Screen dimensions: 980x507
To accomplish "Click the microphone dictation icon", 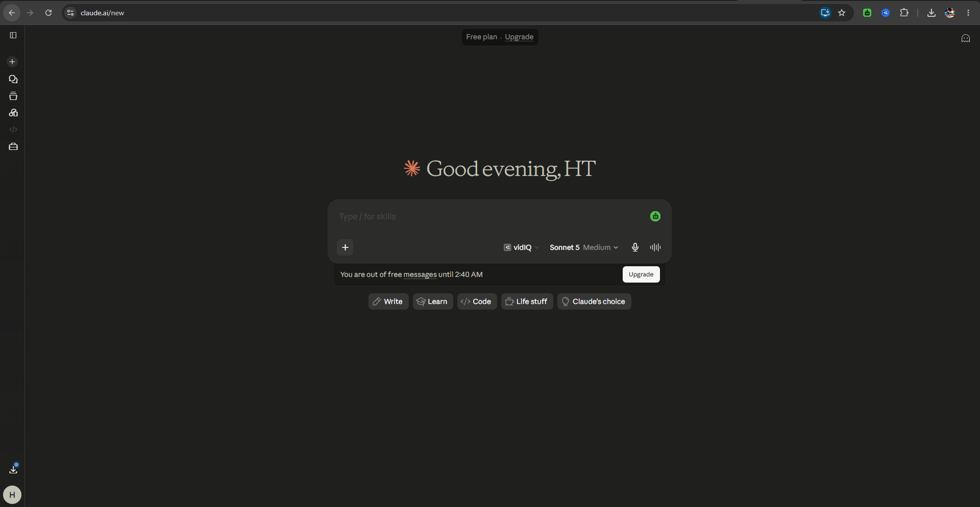I will [635, 247].
